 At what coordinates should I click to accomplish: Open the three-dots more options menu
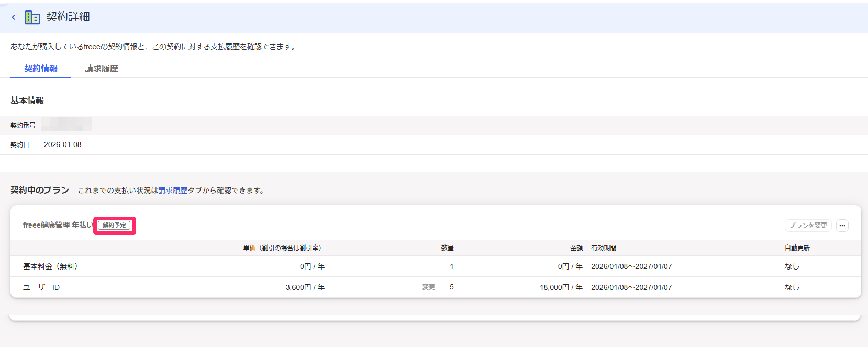pyautogui.click(x=842, y=226)
